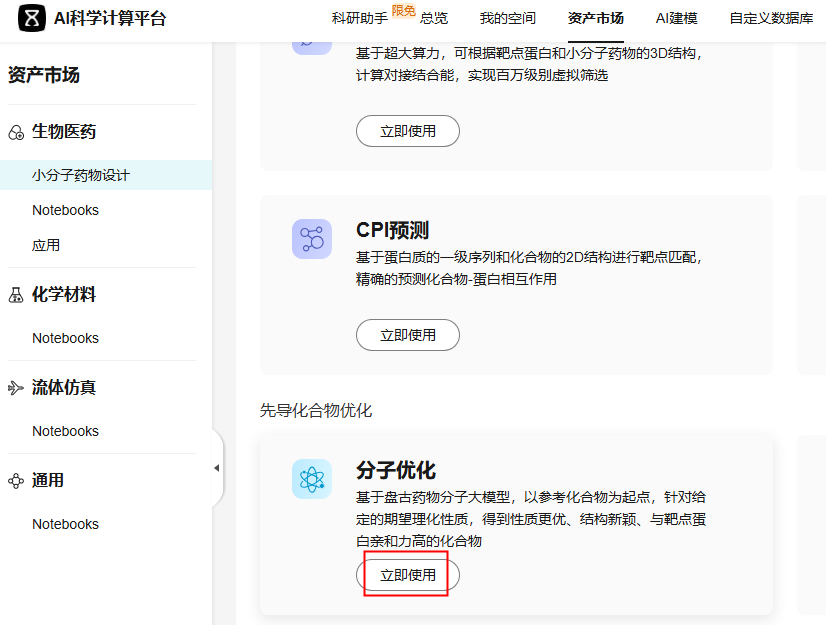Image resolution: width=826 pixels, height=625 pixels.
Task: Click the 分子优化 atom icon
Action: tap(312, 479)
